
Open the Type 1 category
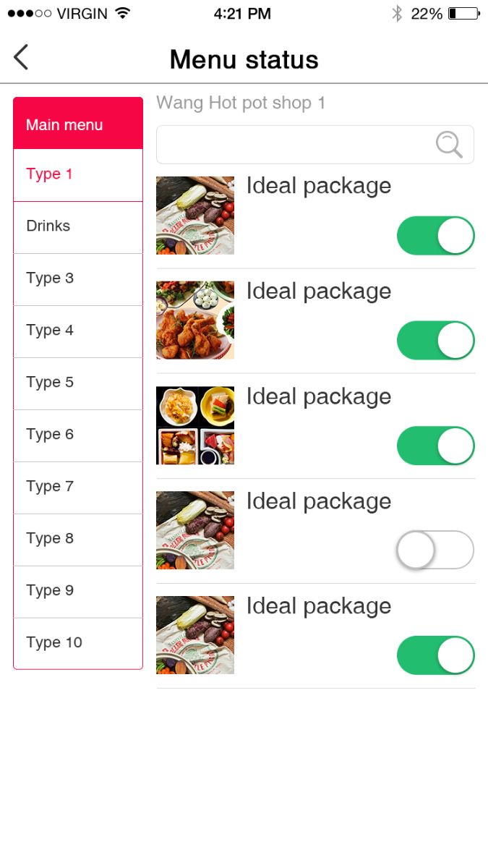[x=78, y=174]
